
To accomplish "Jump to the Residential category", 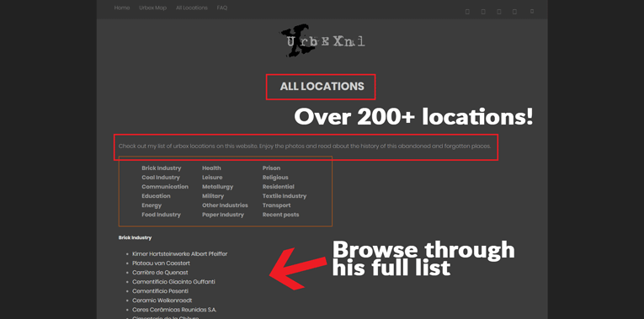I will pos(279,187).
